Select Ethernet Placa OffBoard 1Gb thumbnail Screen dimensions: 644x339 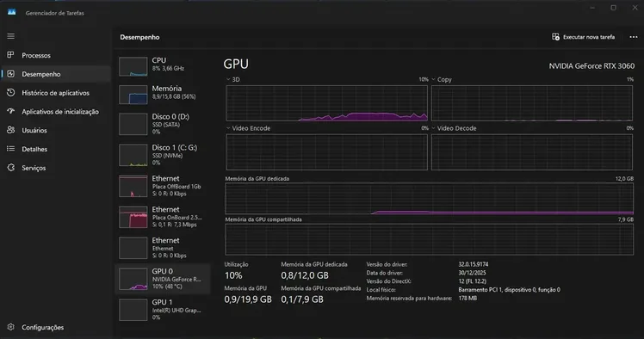tap(133, 186)
